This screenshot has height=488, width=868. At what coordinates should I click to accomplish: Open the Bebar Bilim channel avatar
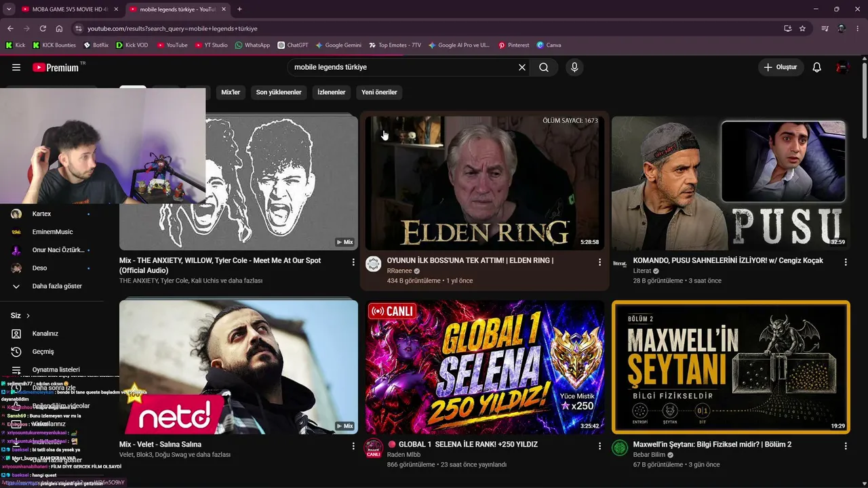(620, 448)
